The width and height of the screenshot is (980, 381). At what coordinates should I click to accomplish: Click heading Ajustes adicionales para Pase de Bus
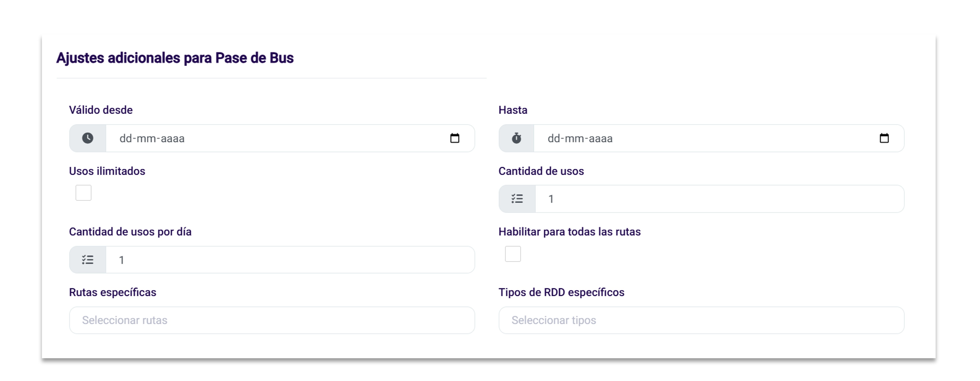click(x=175, y=58)
